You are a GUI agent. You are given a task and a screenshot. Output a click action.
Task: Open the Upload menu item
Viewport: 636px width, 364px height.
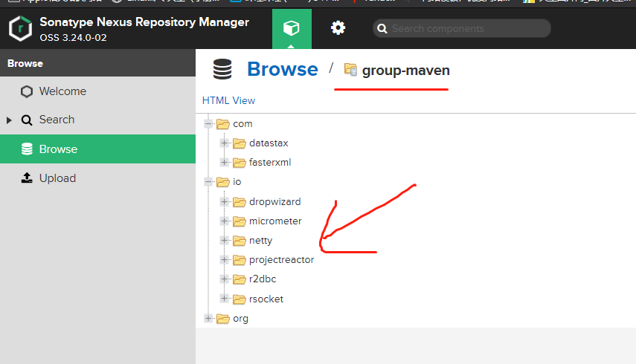(97, 178)
